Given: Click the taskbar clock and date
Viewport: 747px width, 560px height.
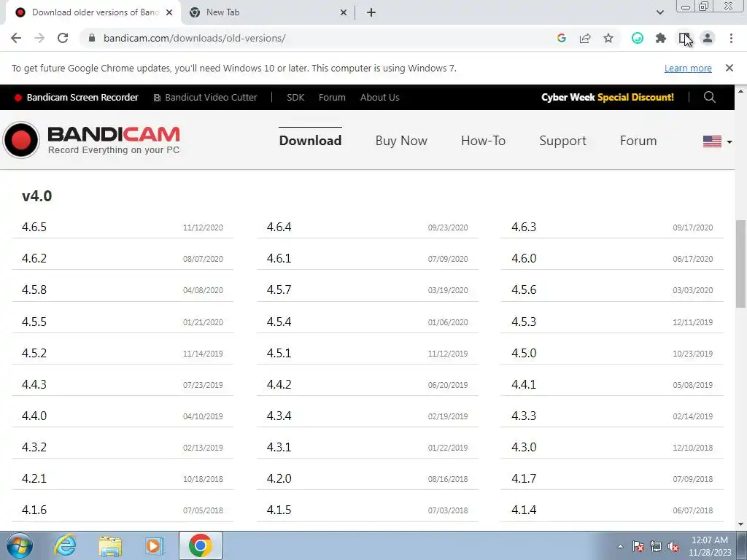Looking at the screenshot, I should [710, 546].
